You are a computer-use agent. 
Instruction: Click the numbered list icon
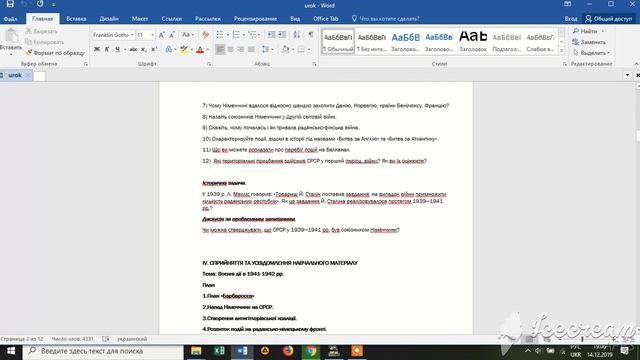(236, 35)
